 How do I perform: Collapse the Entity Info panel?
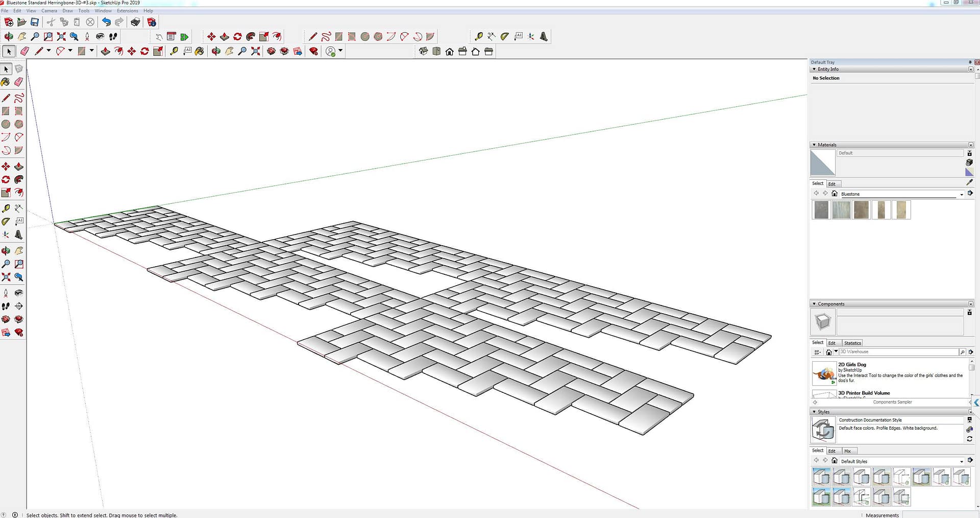coord(814,69)
